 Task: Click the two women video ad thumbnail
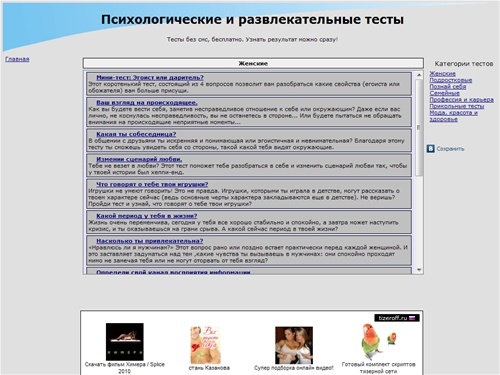point(294,345)
